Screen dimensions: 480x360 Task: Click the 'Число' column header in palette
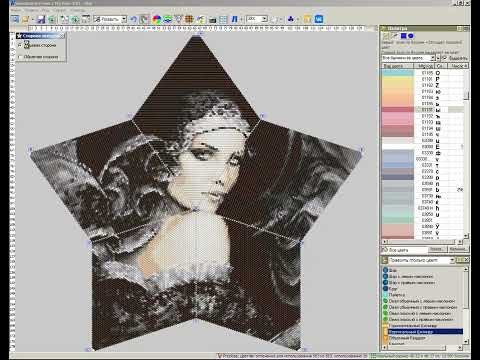coord(457,66)
